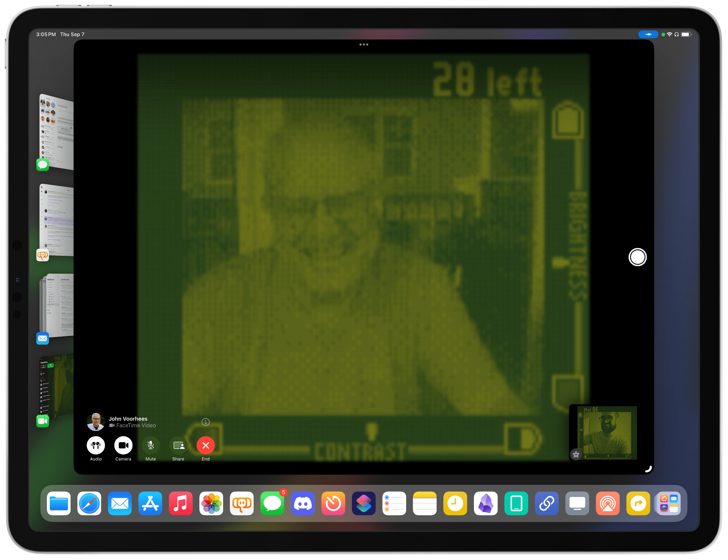Switch to Messages window in Stage Manager
The image size is (728, 560).
tap(56, 132)
